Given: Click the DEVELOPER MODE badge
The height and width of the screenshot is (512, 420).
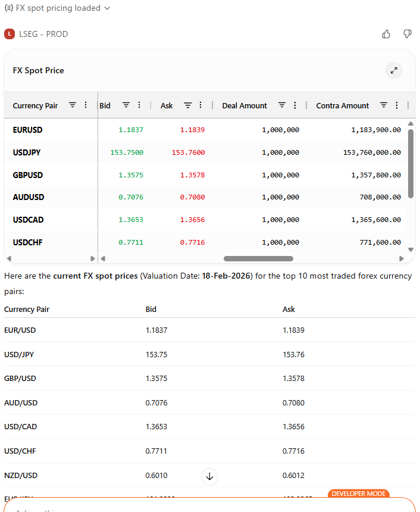Looking at the screenshot, I should point(358,494).
